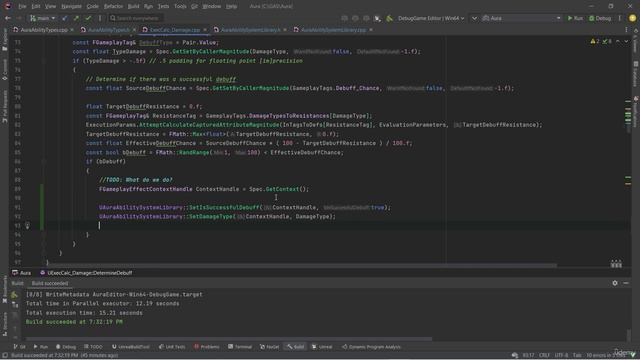Click the Pull Requests sidebar tool button
The image size is (640, 360).
tap(4, 106)
